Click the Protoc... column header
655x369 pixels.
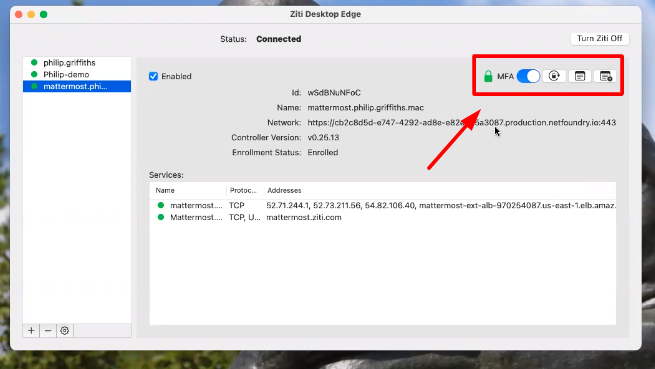pyautogui.click(x=243, y=191)
